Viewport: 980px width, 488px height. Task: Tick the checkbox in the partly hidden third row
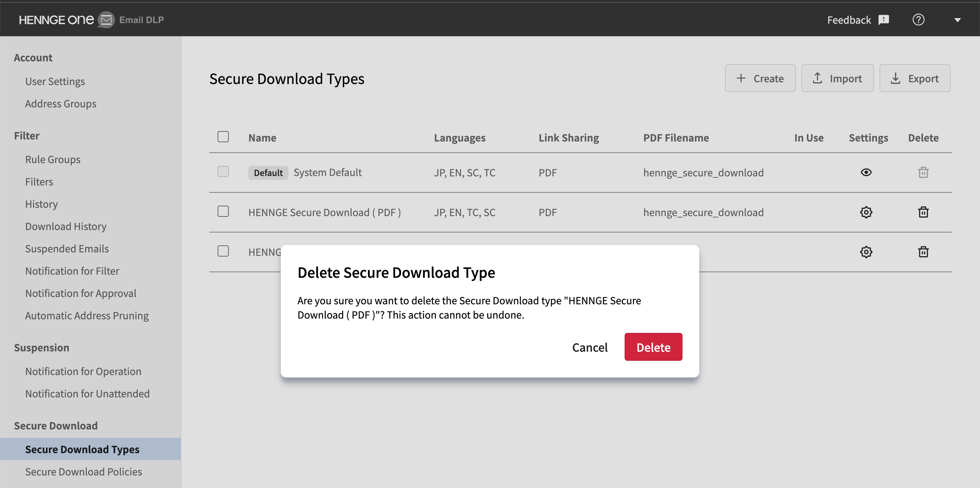click(x=223, y=251)
